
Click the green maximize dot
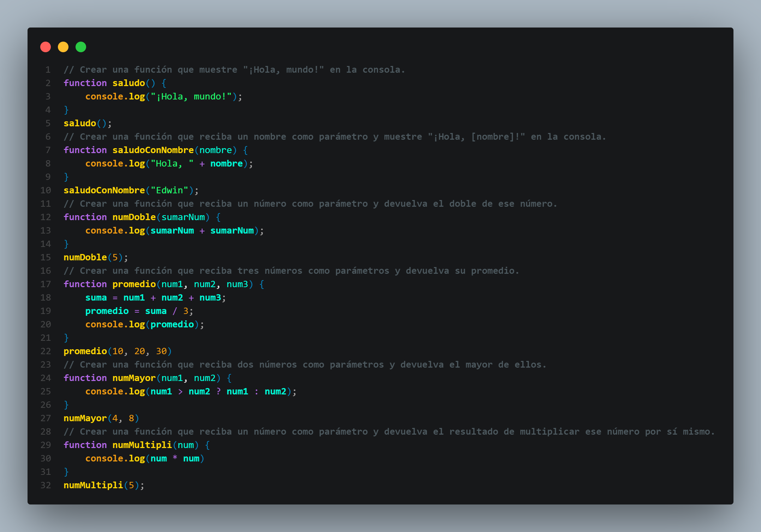(x=81, y=47)
